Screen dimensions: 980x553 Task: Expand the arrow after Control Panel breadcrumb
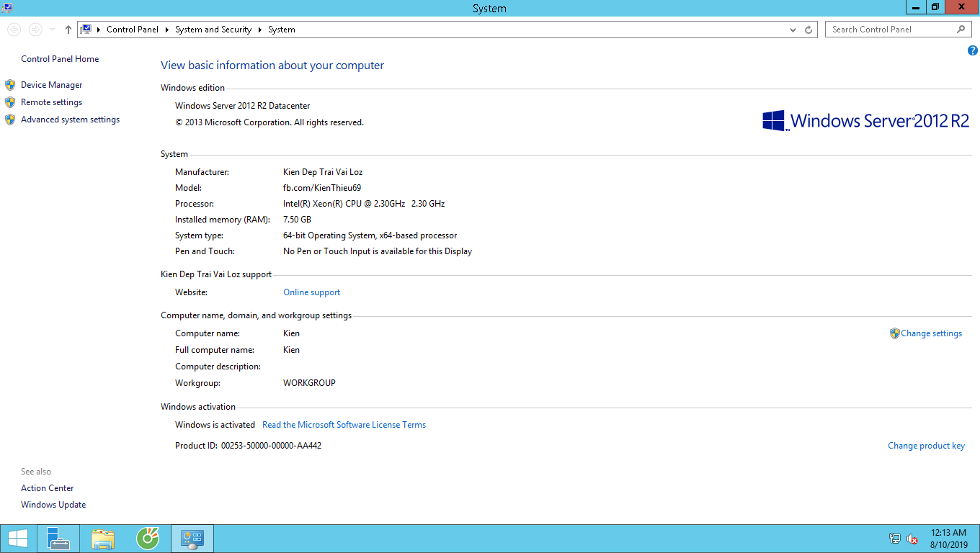(167, 30)
